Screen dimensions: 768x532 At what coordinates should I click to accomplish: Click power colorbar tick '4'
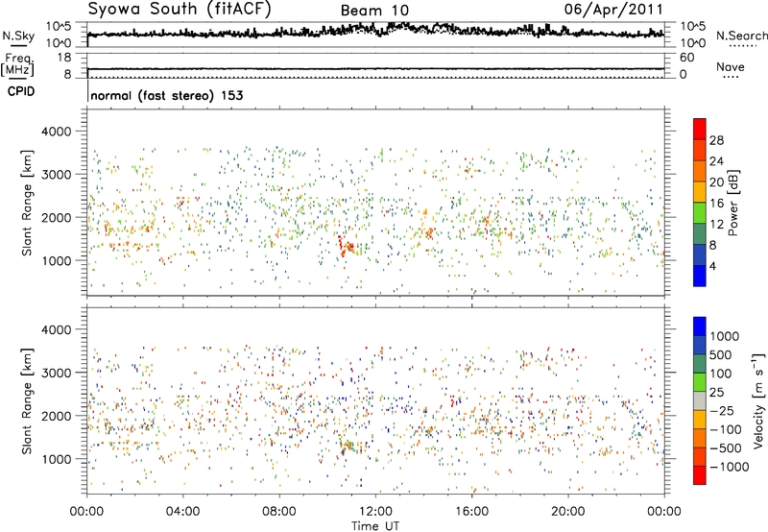coord(712,267)
